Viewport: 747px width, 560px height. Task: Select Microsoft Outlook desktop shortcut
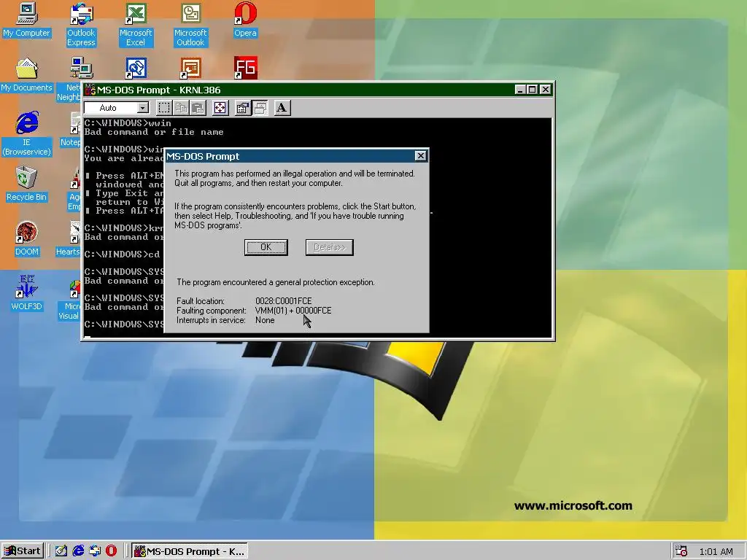pyautogui.click(x=190, y=25)
